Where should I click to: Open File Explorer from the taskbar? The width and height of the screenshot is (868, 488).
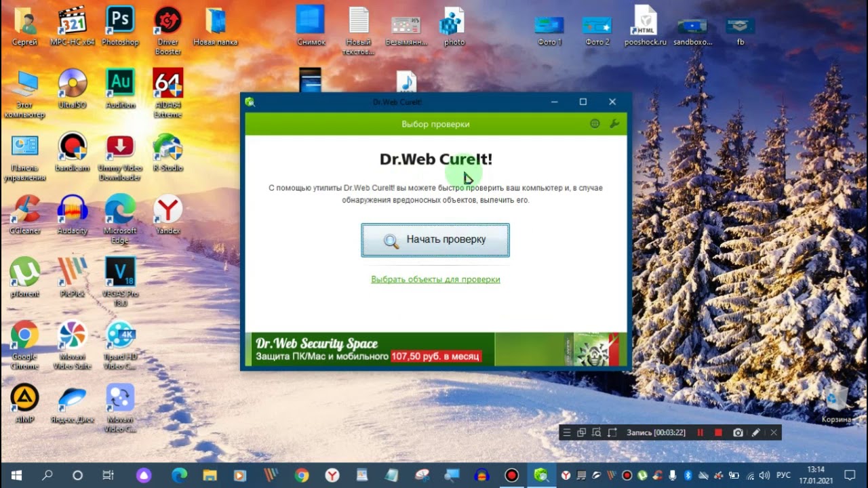coord(210,476)
